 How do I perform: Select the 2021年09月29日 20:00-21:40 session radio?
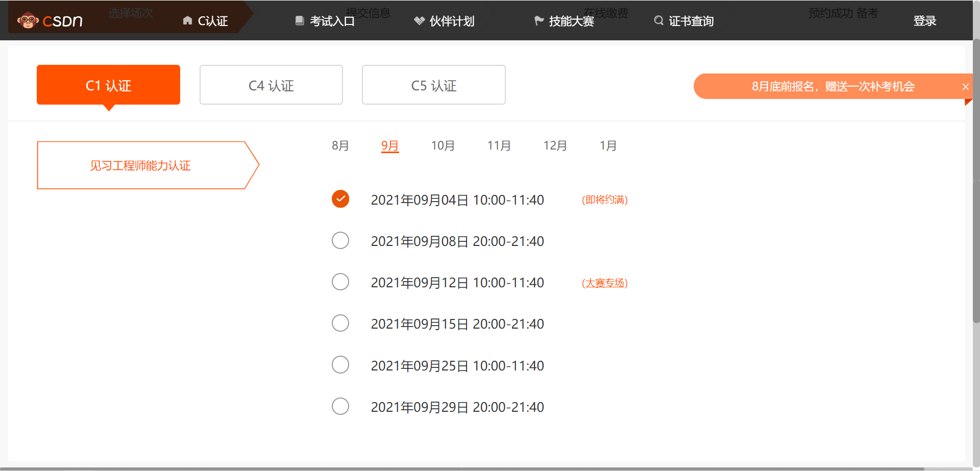(340, 406)
